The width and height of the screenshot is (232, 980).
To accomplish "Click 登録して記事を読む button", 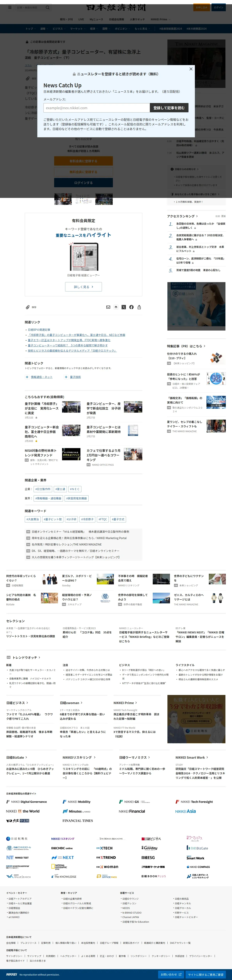I will pyautogui.click(x=169, y=108).
